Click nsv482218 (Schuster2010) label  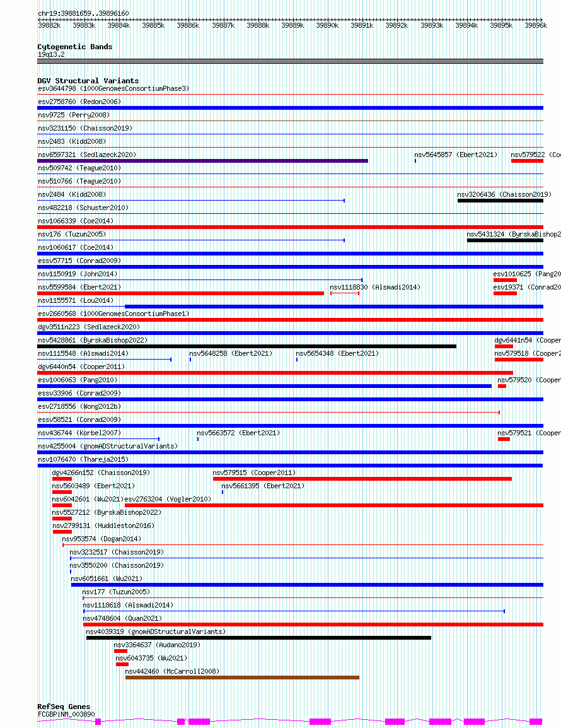[x=83, y=208]
